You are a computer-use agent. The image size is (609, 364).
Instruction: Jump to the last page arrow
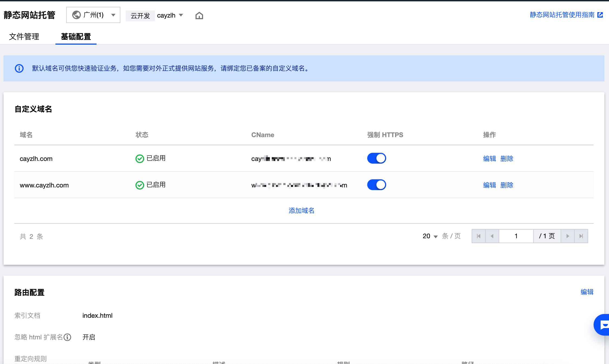pyautogui.click(x=581, y=236)
